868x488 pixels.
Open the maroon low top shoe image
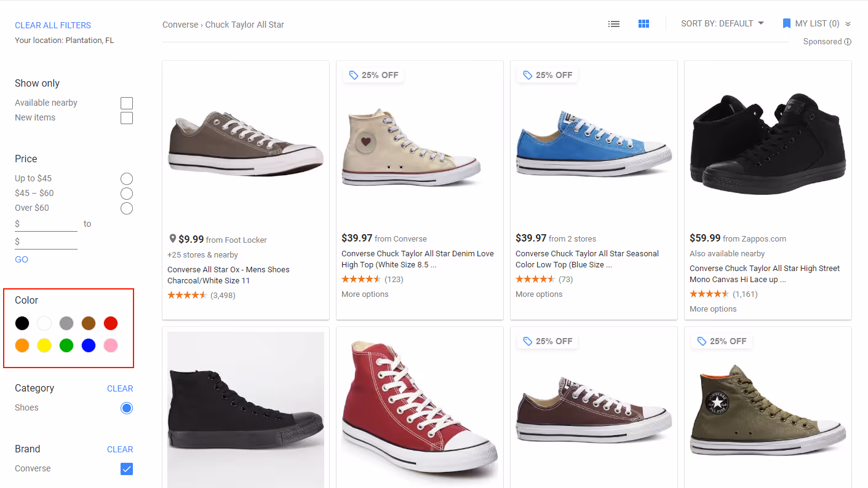point(594,409)
